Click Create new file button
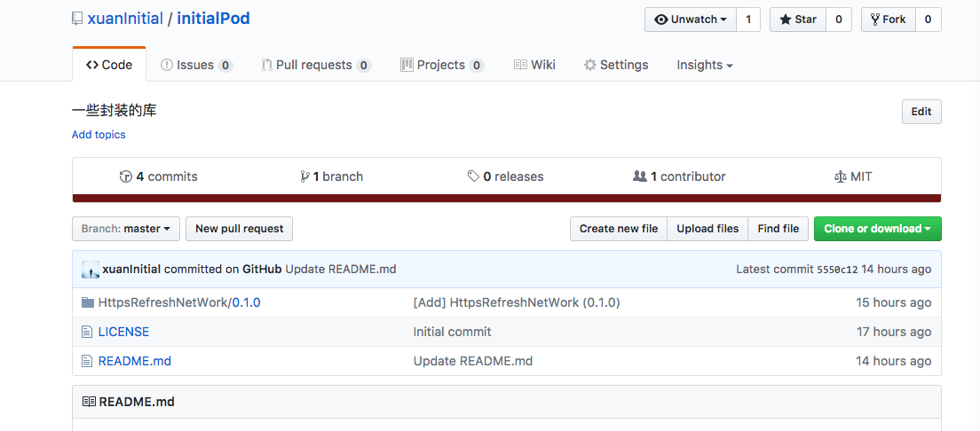Image resolution: width=980 pixels, height=431 pixels. point(619,229)
